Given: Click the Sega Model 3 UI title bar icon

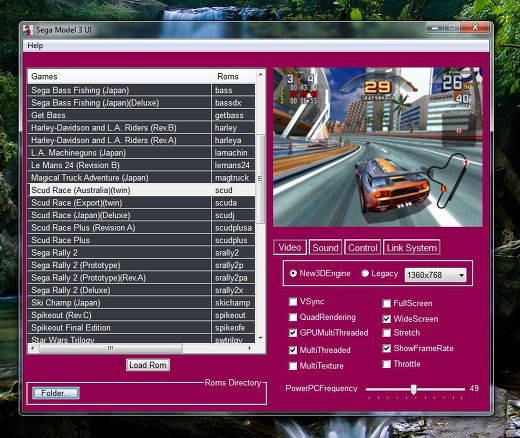Looking at the screenshot, I should (x=28, y=30).
